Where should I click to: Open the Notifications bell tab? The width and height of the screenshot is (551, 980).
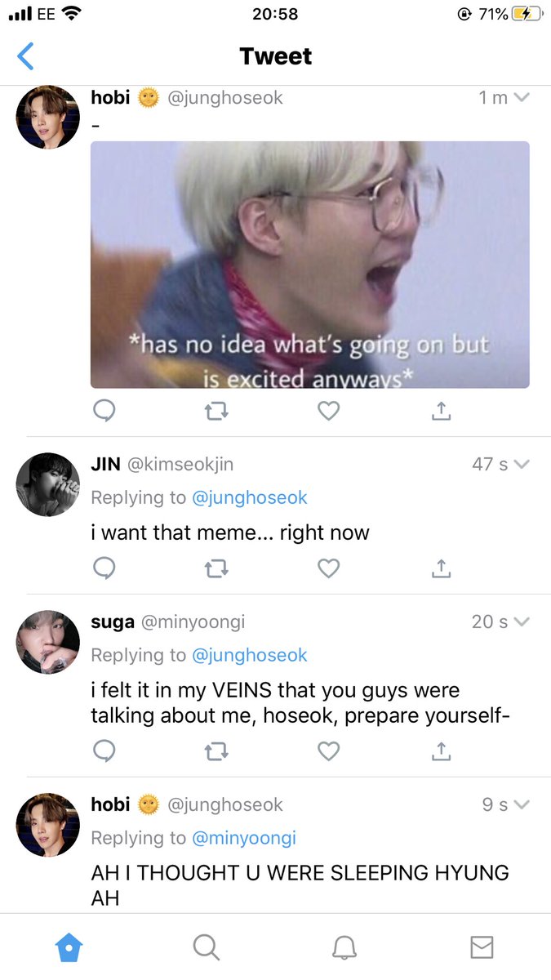pos(344,947)
